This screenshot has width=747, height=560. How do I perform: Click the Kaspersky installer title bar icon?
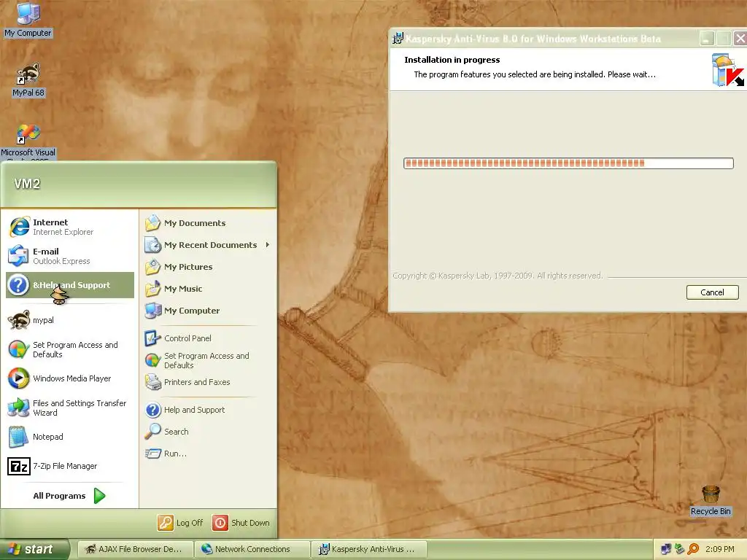(398, 39)
